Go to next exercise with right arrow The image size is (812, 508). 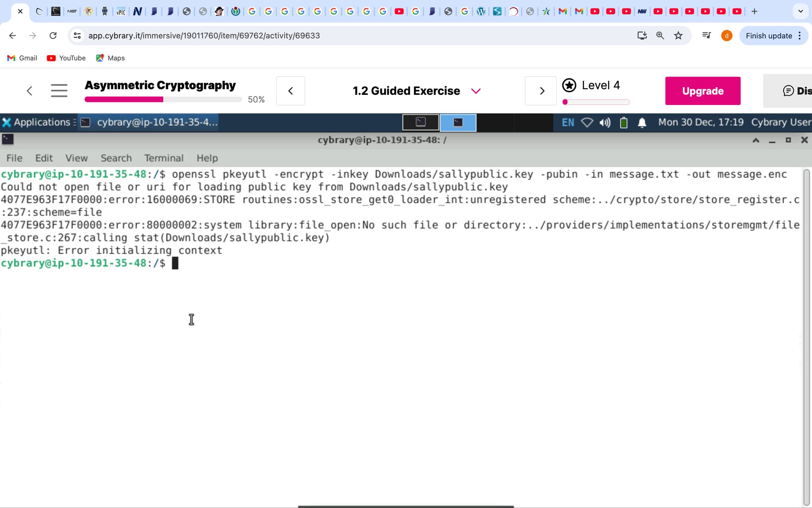[x=541, y=91]
